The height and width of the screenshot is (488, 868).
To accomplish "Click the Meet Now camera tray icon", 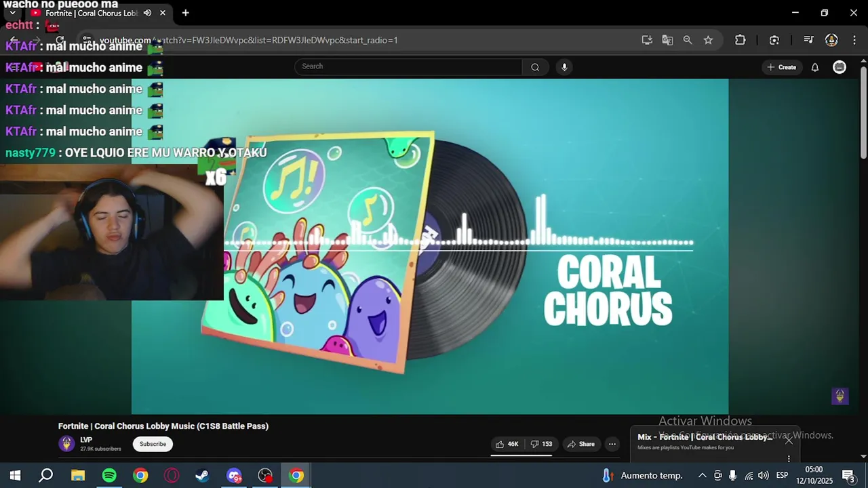I will coord(717,476).
